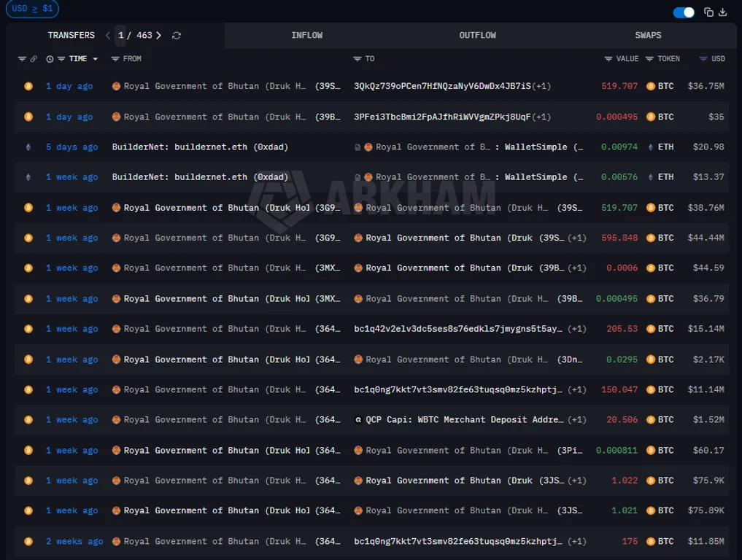The height and width of the screenshot is (560, 742).
Task: Switch to the INFLOW tab
Action: click(306, 35)
